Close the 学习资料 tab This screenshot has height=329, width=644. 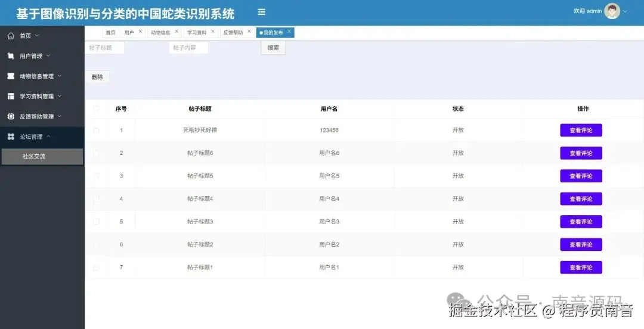pos(213,31)
